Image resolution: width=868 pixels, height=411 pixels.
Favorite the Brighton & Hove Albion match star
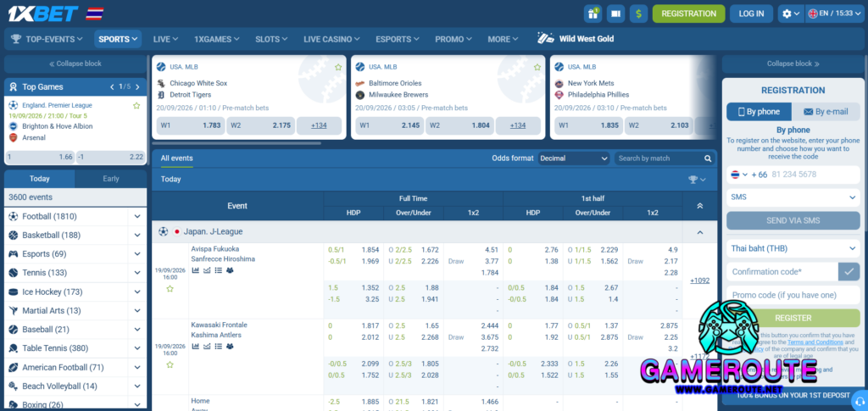point(136,105)
